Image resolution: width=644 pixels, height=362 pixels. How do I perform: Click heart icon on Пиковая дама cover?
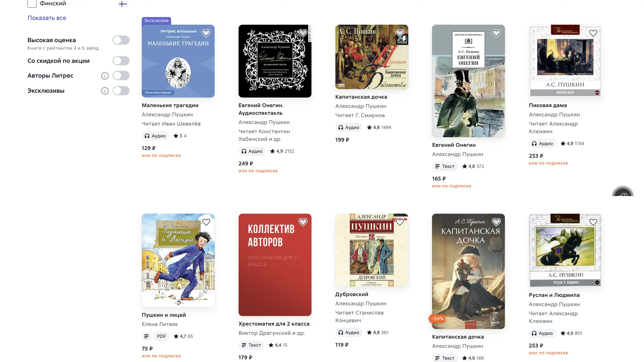pyautogui.click(x=593, y=33)
